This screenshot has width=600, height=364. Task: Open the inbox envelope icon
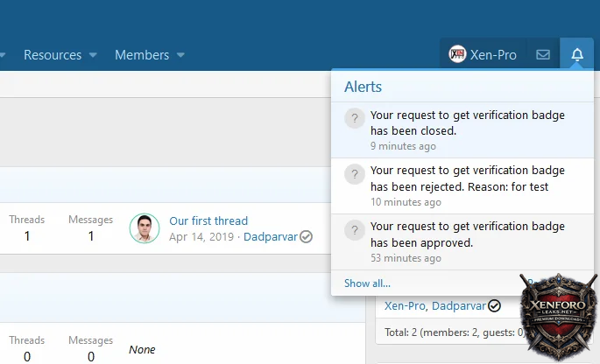click(x=543, y=54)
